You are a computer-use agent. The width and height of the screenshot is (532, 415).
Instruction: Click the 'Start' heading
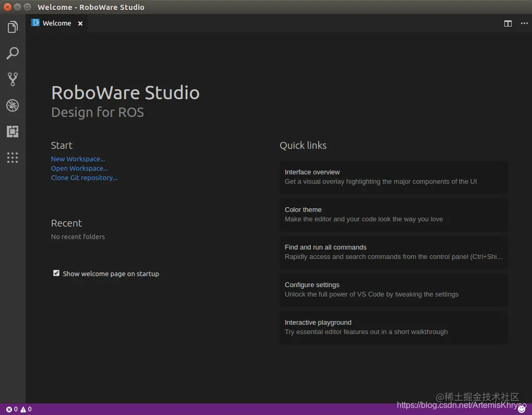62,145
